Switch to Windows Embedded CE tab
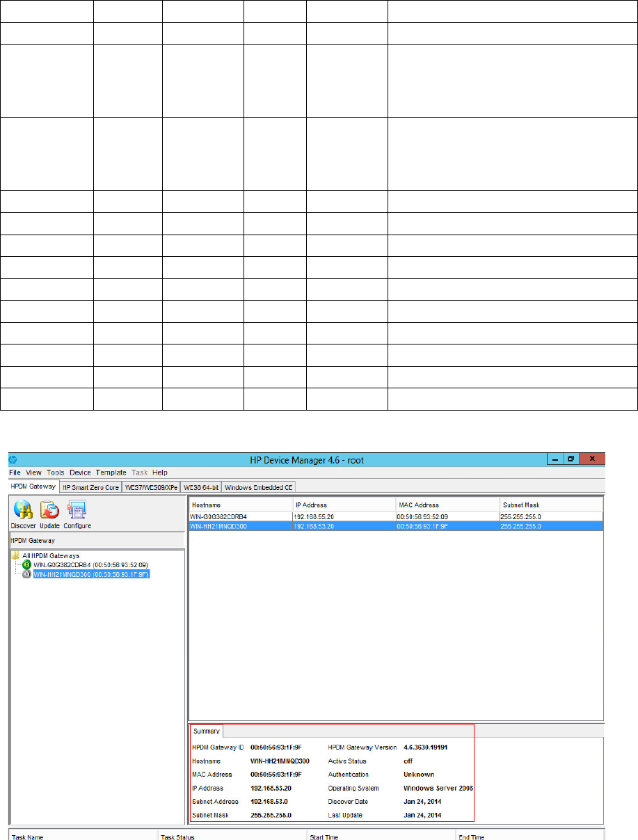This screenshot has height=840, width=638. pos(260,487)
